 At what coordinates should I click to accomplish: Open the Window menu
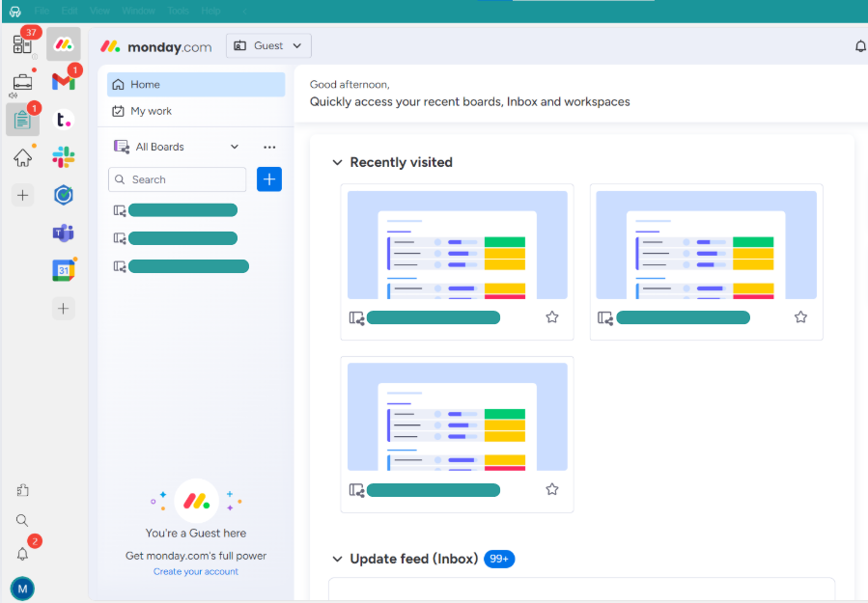(x=138, y=11)
